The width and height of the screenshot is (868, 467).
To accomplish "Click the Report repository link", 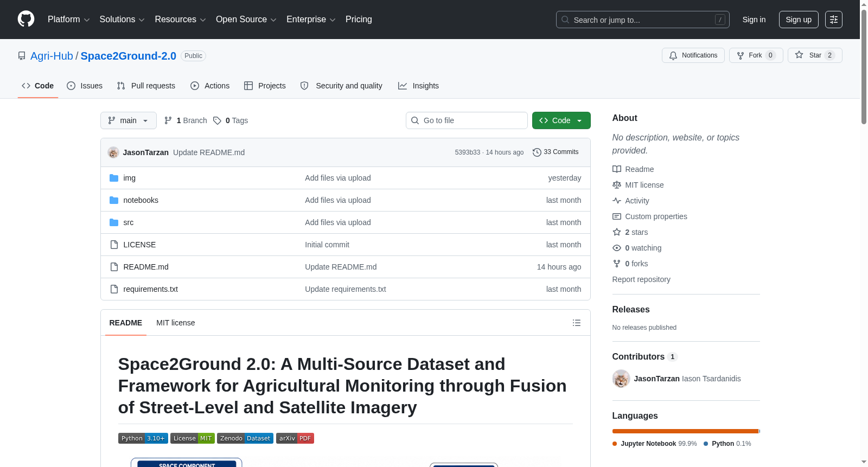I will [641, 279].
